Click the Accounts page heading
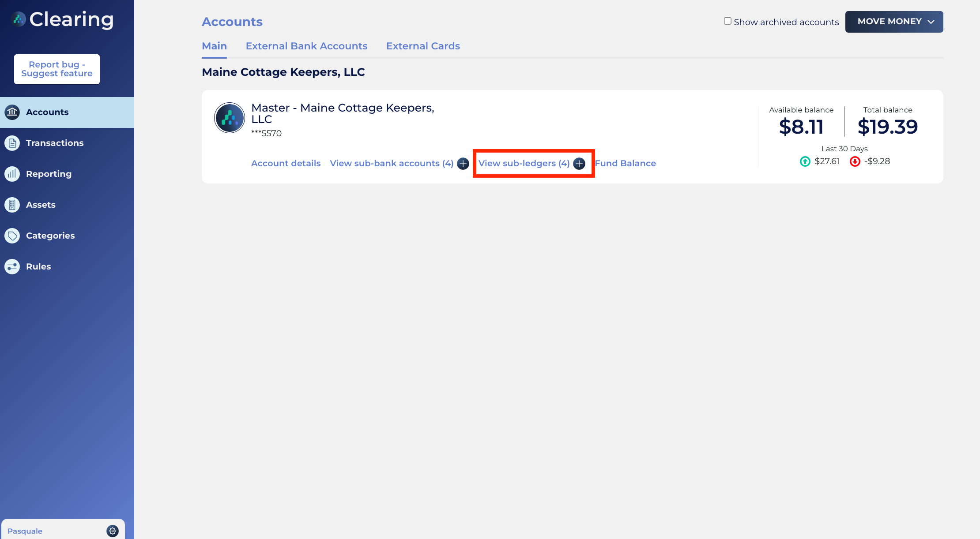 click(232, 22)
